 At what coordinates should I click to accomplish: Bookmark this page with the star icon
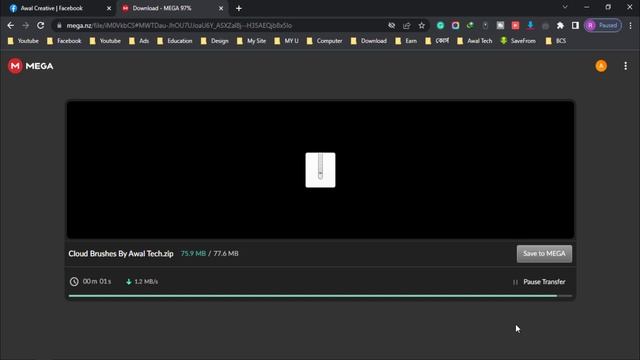tap(421, 25)
